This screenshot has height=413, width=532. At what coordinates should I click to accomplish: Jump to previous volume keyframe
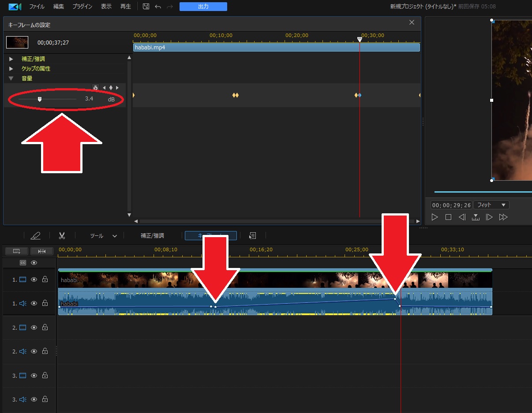[104, 88]
